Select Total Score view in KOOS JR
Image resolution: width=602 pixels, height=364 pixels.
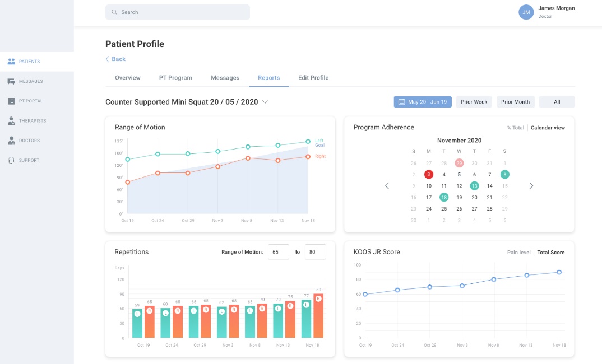(550, 253)
